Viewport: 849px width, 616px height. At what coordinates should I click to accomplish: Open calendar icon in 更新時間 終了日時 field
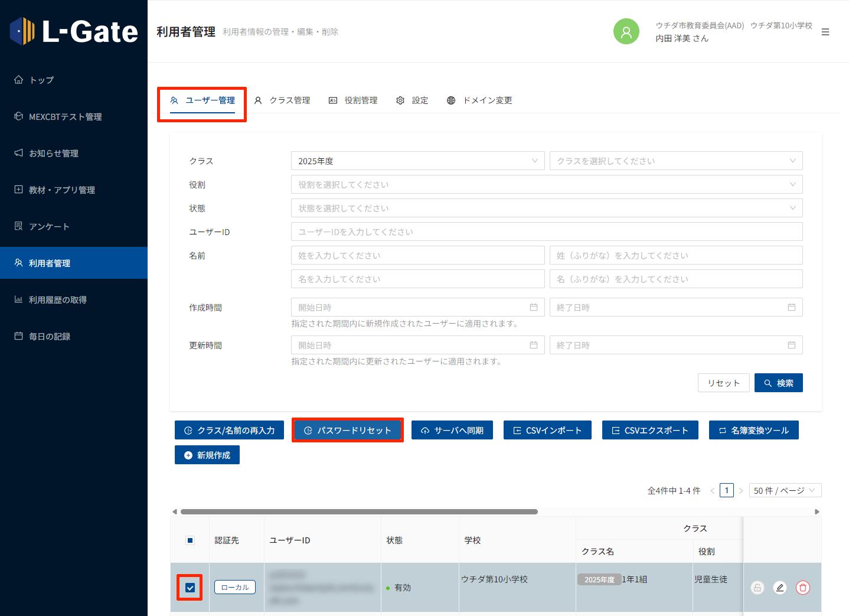791,345
